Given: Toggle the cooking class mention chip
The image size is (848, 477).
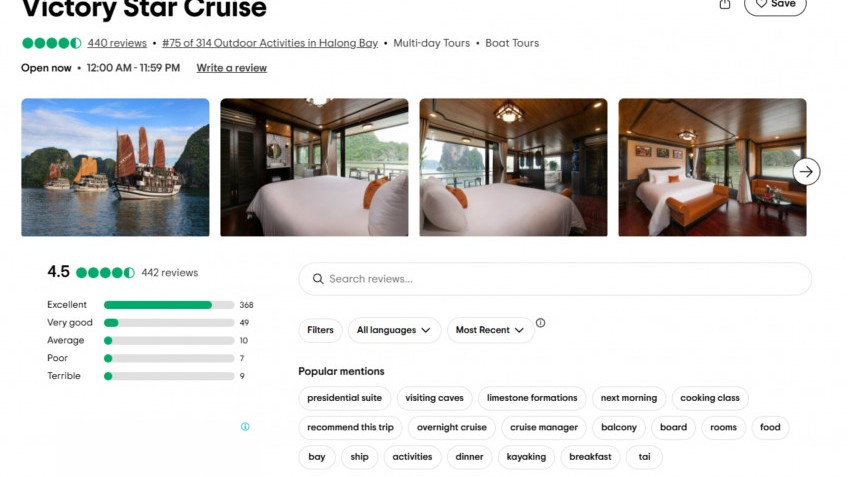Looking at the screenshot, I should point(709,398).
